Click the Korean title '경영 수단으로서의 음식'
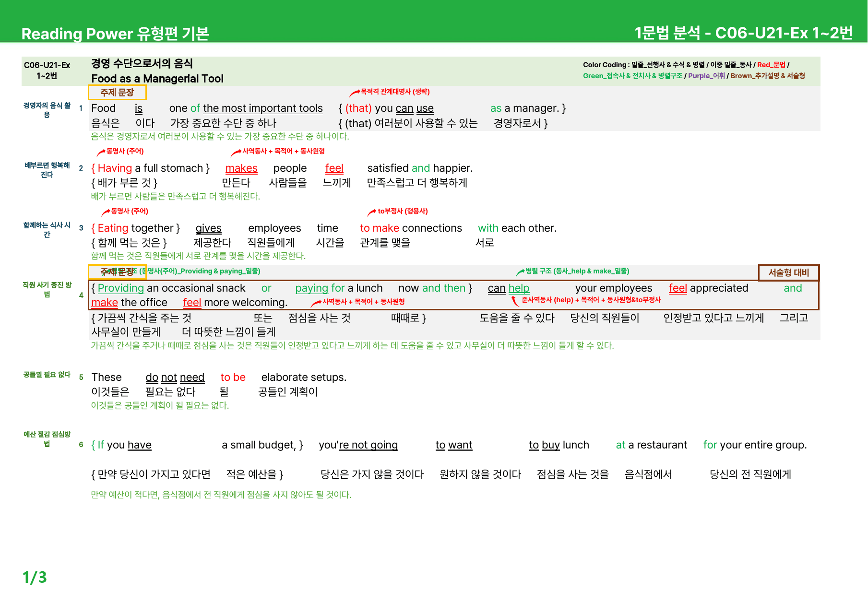Screen dimensions: 868x613 click(x=142, y=63)
